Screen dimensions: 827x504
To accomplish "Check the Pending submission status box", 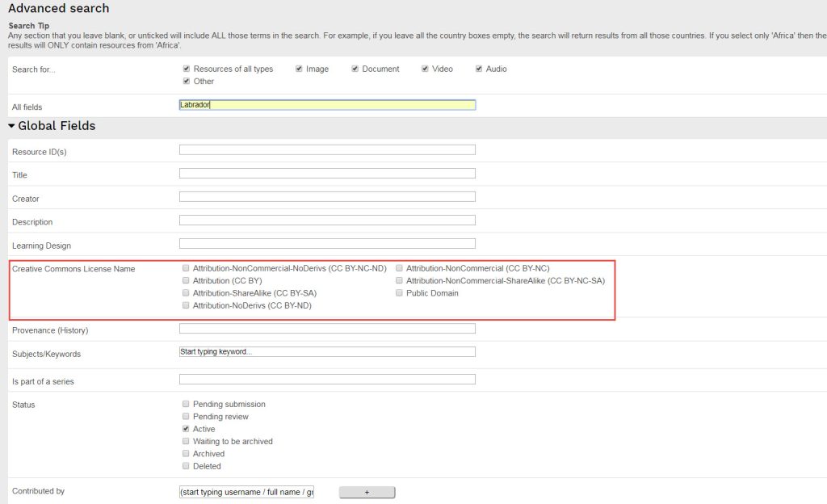I will 186,404.
